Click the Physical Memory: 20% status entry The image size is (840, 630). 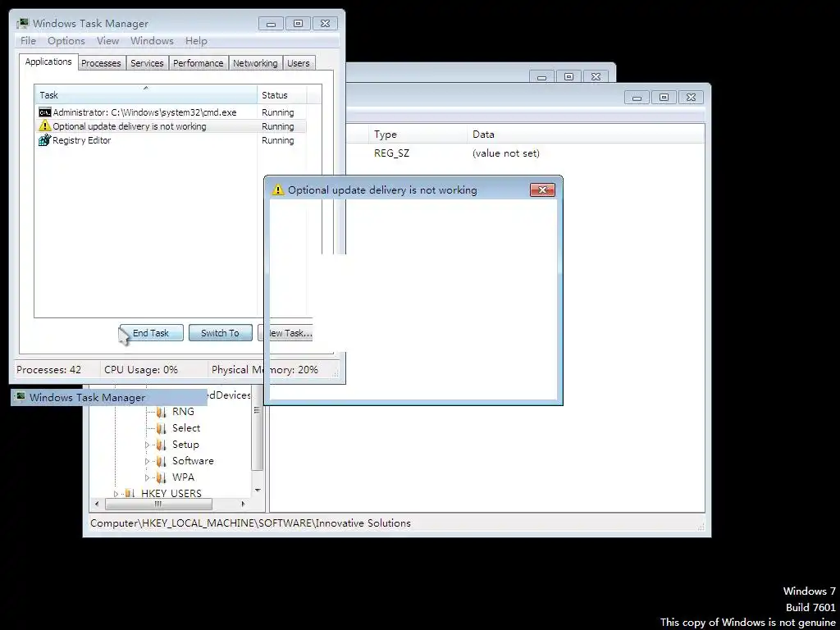(265, 370)
